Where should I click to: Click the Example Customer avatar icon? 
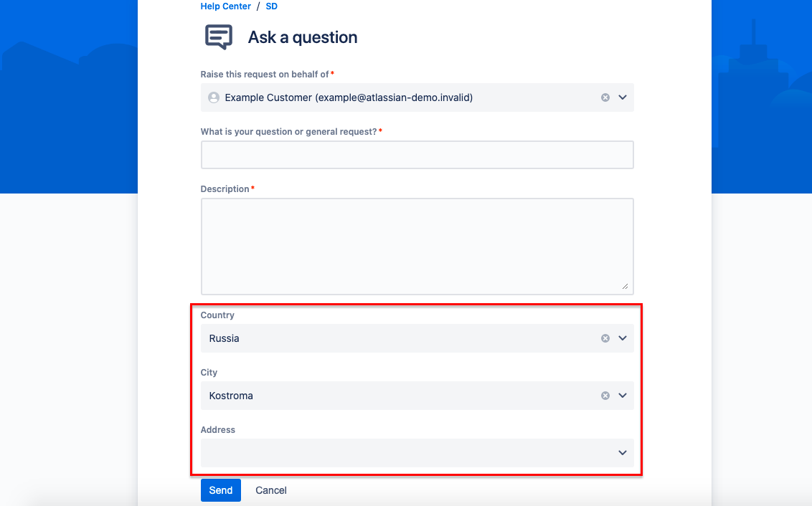point(213,97)
